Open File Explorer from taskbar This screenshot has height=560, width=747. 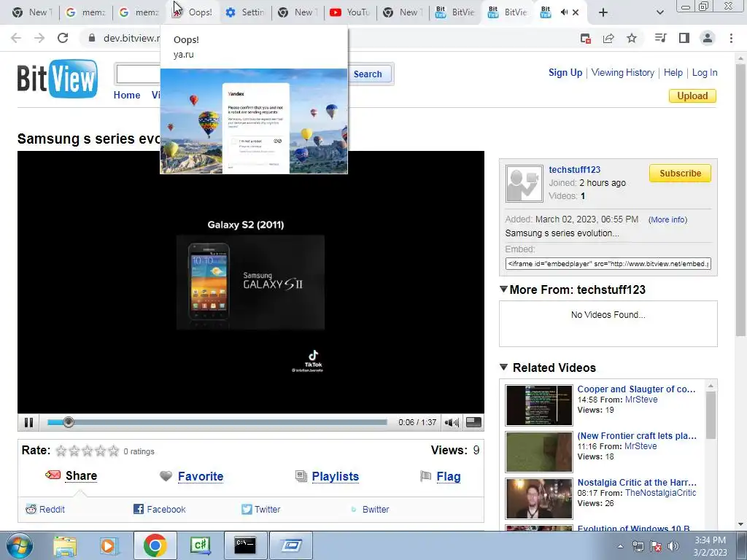tap(65, 545)
